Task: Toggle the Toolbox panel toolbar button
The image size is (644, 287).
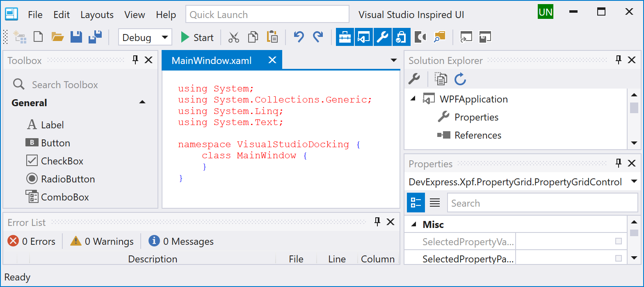Action: click(345, 37)
